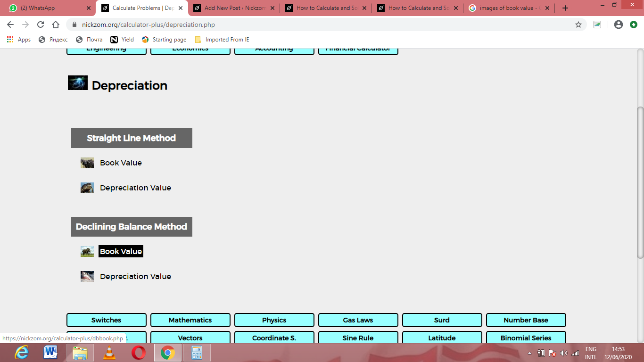
Task: Open Declining Balance Book Value link
Action: click(x=121, y=251)
